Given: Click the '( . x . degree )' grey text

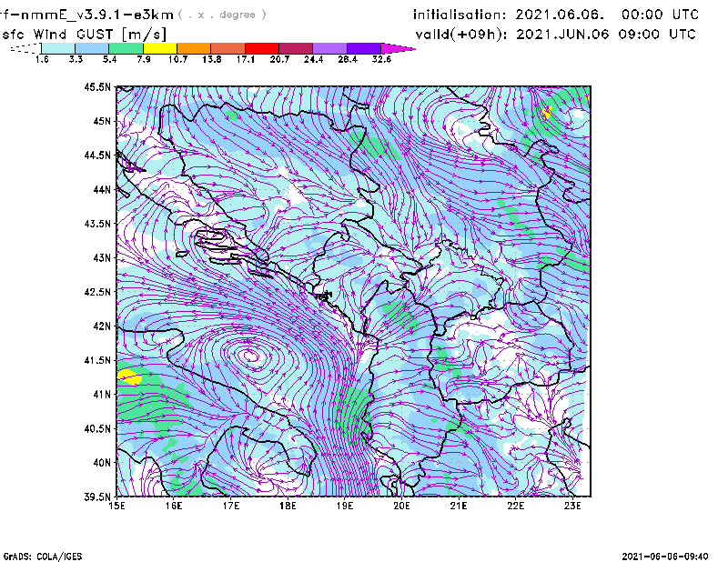Looking at the screenshot, I should (x=222, y=15).
